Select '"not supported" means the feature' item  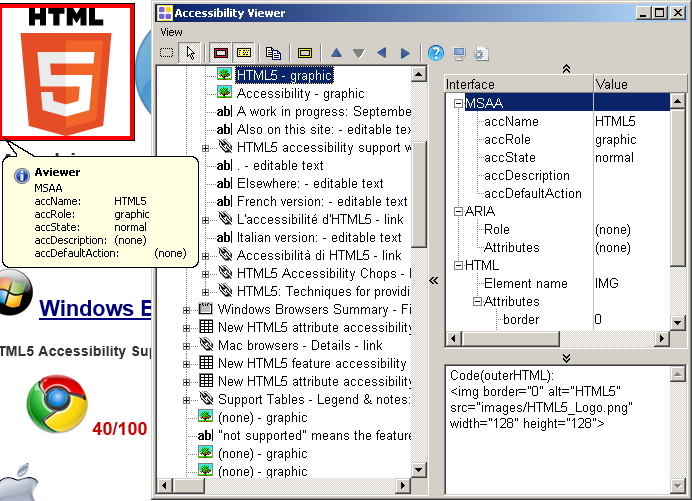tap(314, 436)
